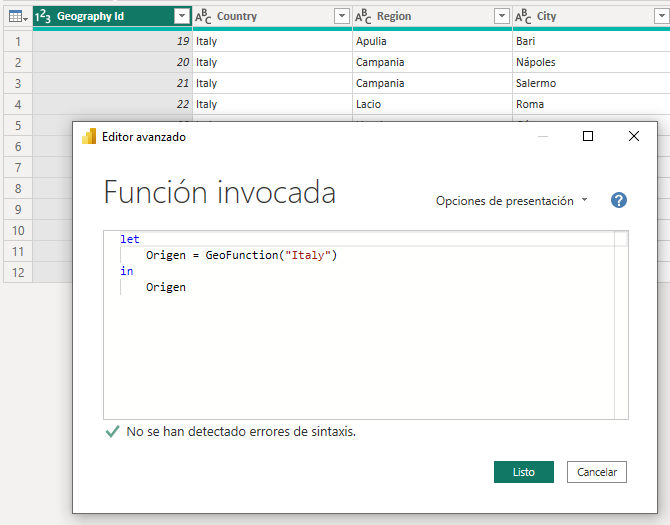Image resolution: width=670 pixels, height=525 pixels.
Task: Click the "let" keyword in the code
Action: click(130, 239)
